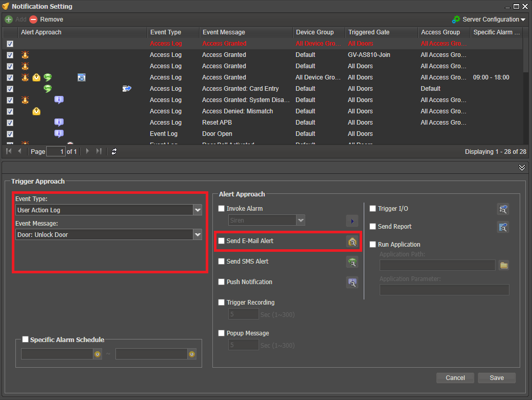
Task: Sort by the Alert Approach column header
Action: pyautogui.click(x=83, y=32)
